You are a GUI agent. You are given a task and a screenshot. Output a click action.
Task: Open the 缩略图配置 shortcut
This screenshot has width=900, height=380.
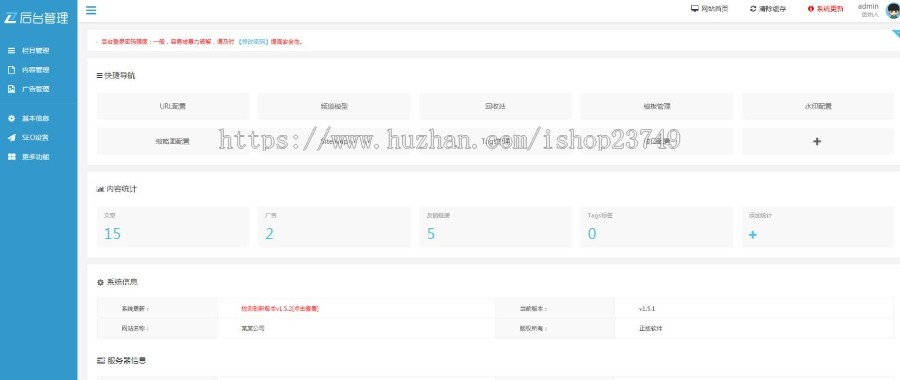pyautogui.click(x=173, y=141)
